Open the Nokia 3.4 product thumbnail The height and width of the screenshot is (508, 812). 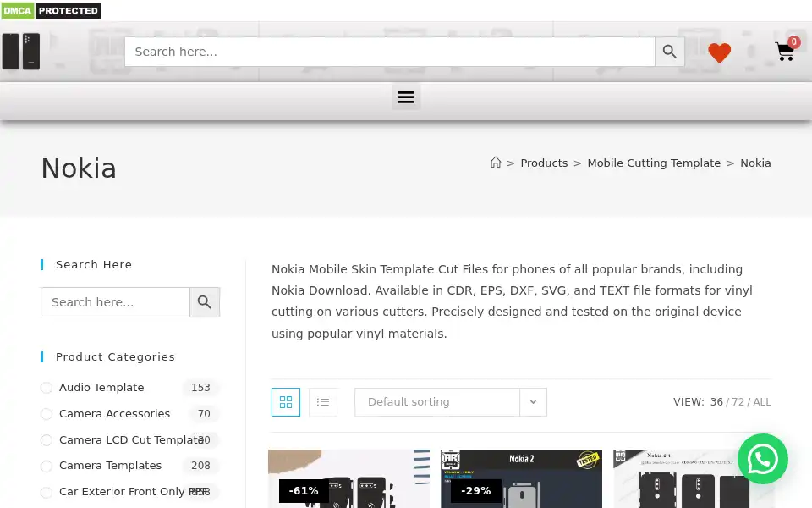pyautogui.click(x=694, y=479)
